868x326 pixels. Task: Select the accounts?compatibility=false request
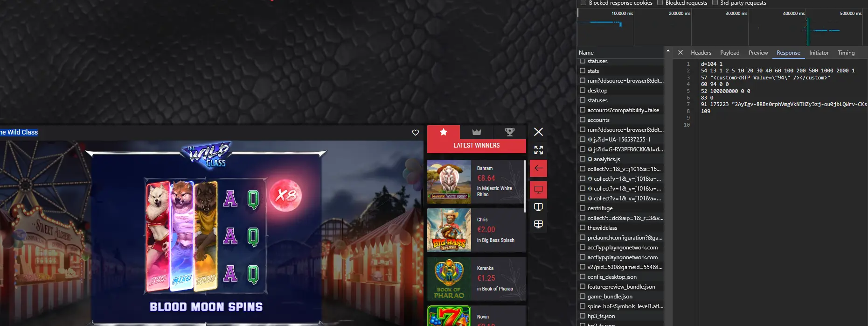point(620,110)
